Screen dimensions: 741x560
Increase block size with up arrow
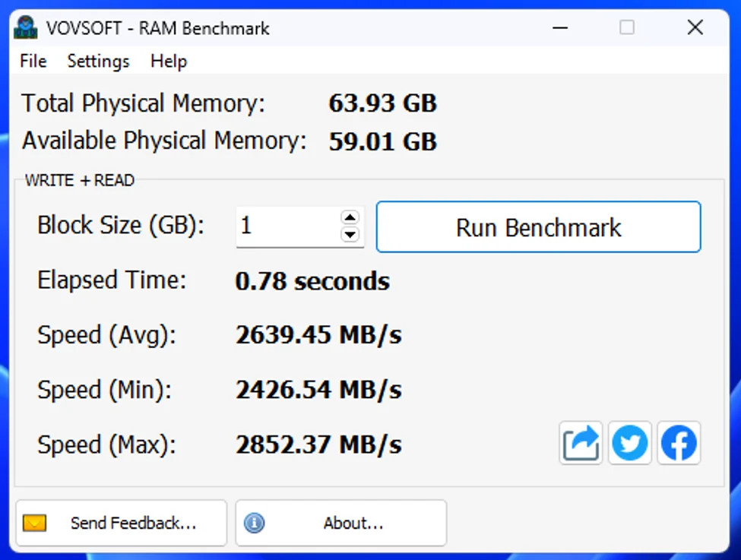tap(350, 217)
